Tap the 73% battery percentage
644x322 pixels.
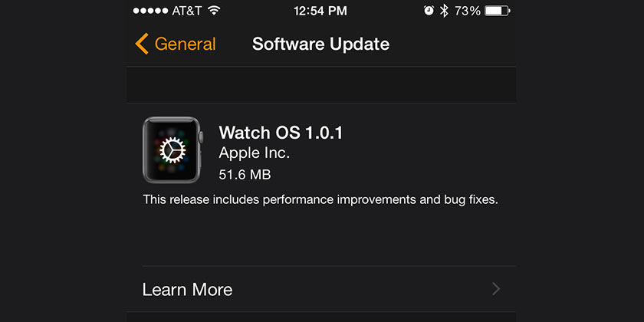click(467, 11)
